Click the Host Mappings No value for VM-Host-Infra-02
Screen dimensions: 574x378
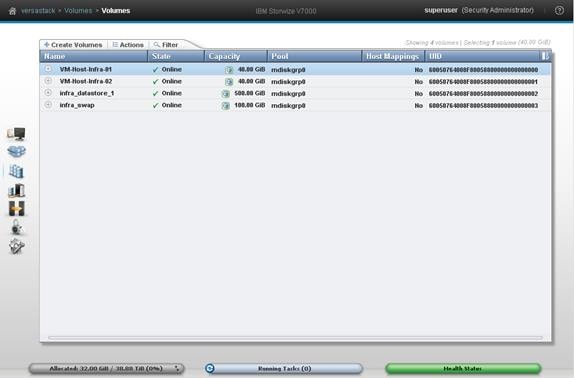coord(418,82)
